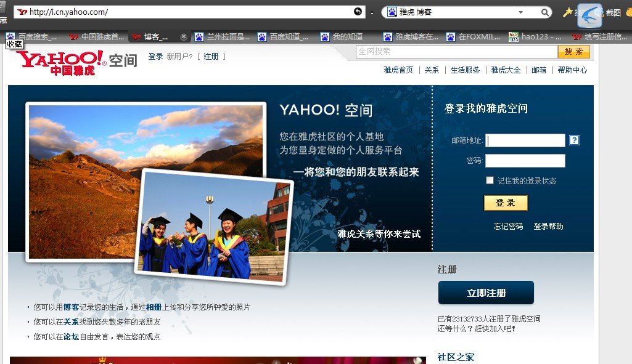Image resolution: width=632 pixels, height=364 pixels.
Task: Click the go arrow in the address bar
Action: 356,10
